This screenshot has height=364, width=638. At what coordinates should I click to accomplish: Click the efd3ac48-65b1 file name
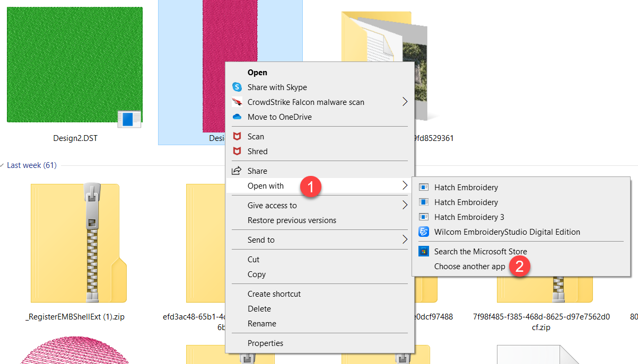[194, 322]
